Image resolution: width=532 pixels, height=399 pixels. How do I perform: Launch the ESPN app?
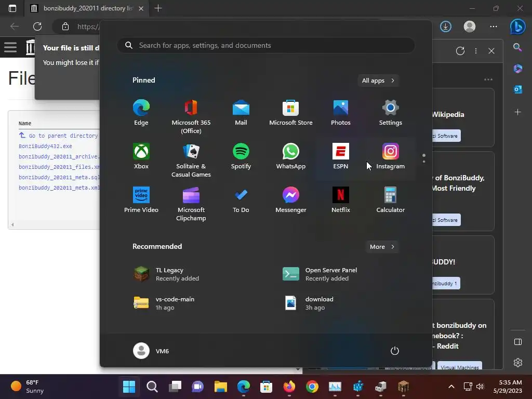click(x=341, y=156)
